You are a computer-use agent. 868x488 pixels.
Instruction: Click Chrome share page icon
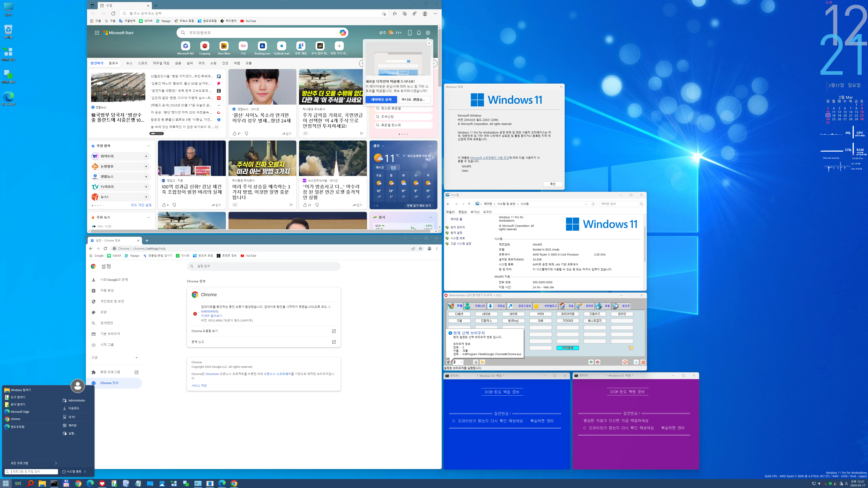[413, 249]
